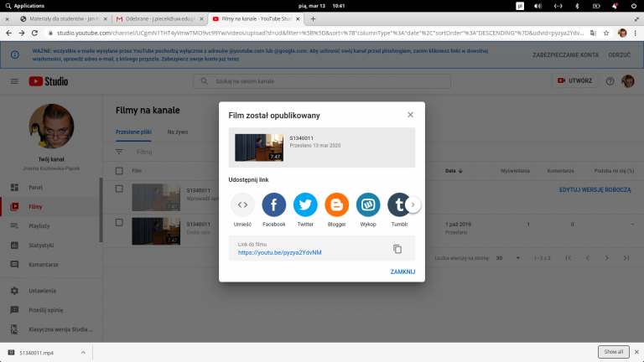Click the browser forward arrow

[21, 34]
